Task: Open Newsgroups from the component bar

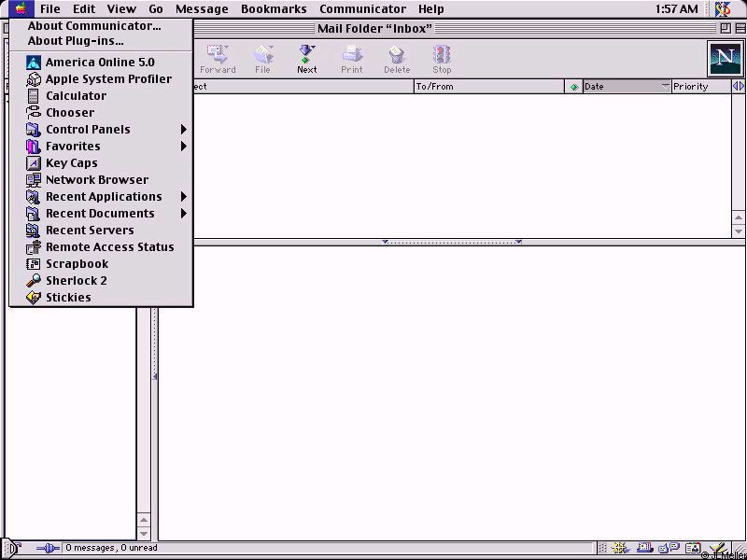Action: coord(669,548)
